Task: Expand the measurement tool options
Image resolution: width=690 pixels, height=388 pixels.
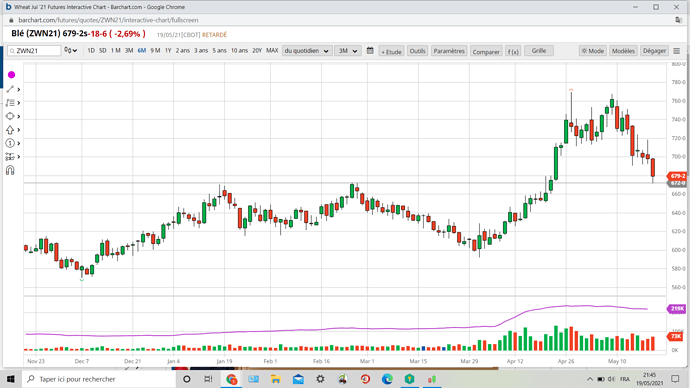Action: [x=18, y=157]
